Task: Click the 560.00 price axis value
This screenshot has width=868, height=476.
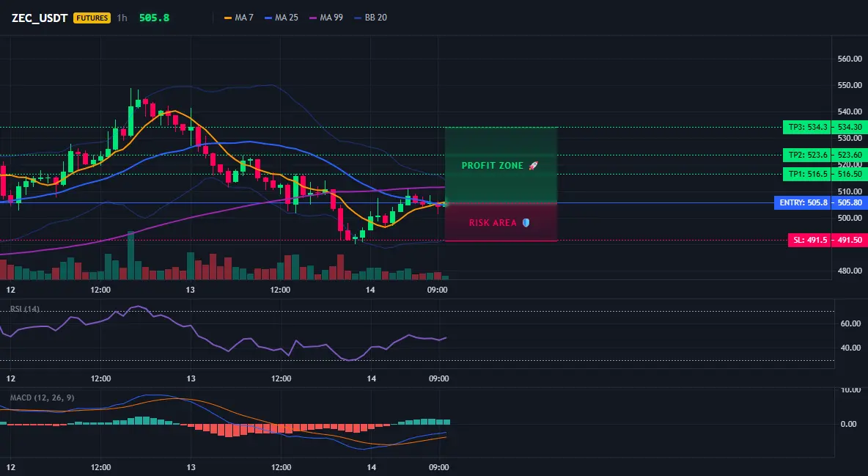Action: [x=850, y=59]
